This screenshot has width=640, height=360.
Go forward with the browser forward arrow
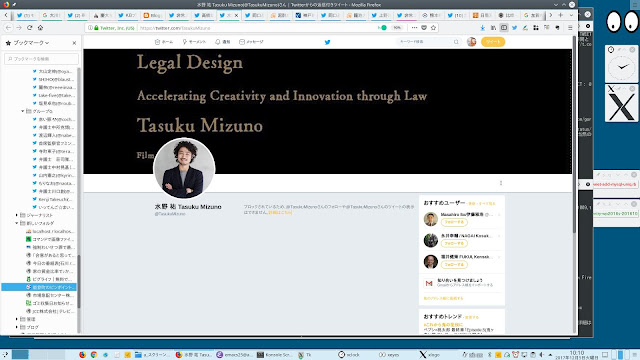pos(19,28)
